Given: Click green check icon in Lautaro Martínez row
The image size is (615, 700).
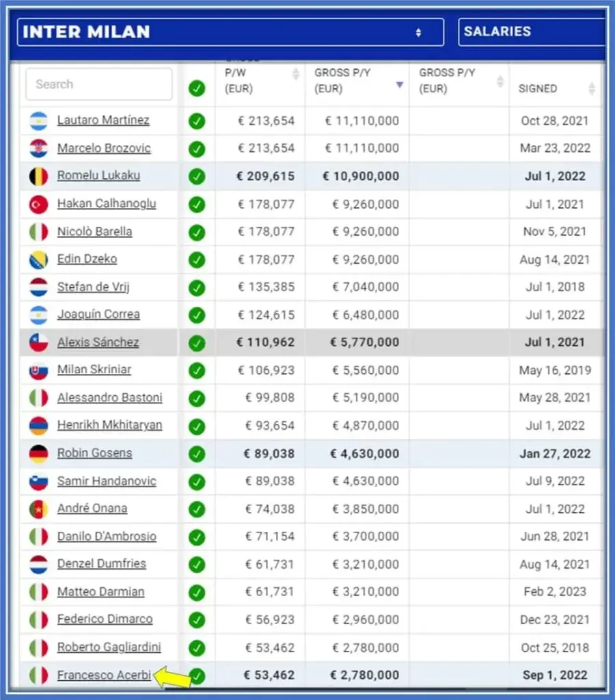Looking at the screenshot, I should [x=197, y=121].
